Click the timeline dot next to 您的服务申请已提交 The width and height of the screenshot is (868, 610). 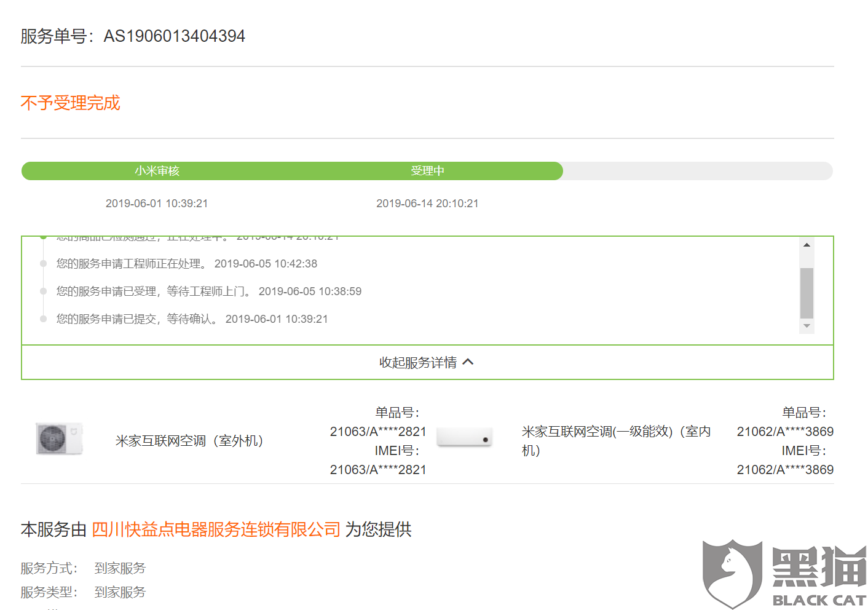(42, 319)
